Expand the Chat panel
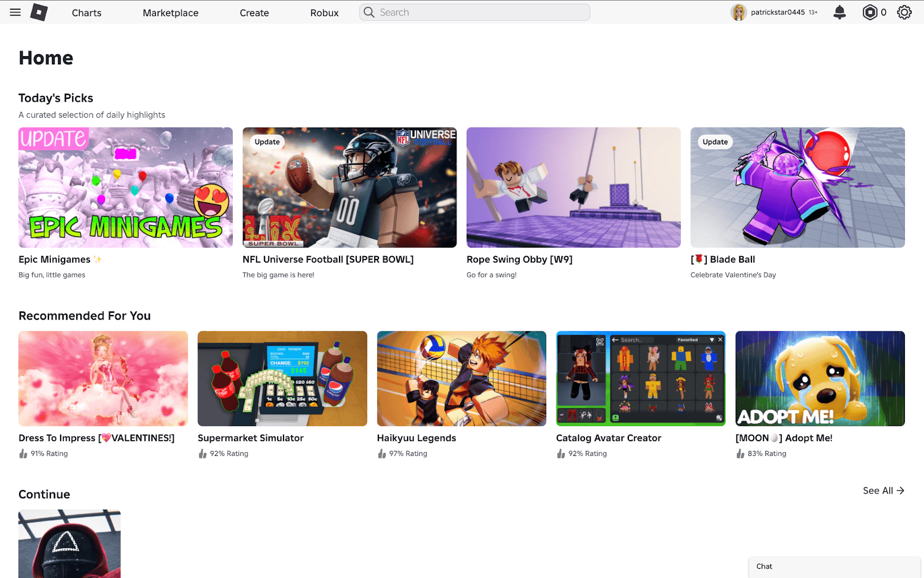This screenshot has width=924, height=578. click(x=834, y=567)
